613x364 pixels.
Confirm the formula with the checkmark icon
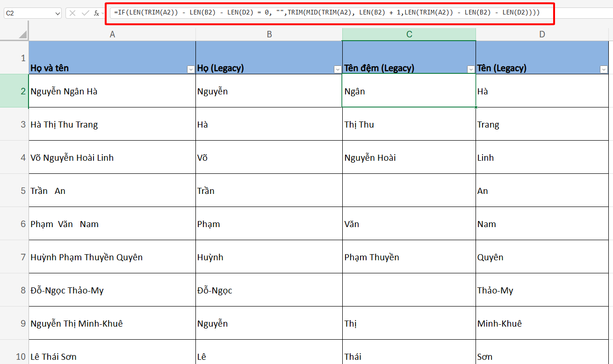86,13
